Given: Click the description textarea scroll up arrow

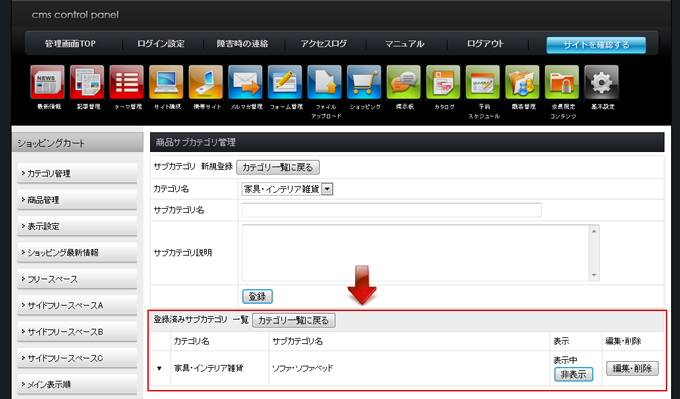Looking at the screenshot, I should pyautogui.click(x=594, y=232).
